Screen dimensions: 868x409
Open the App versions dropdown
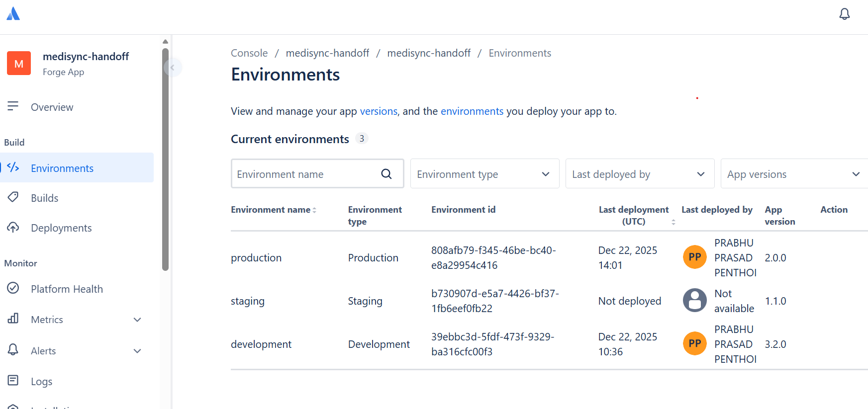point(794,174)
